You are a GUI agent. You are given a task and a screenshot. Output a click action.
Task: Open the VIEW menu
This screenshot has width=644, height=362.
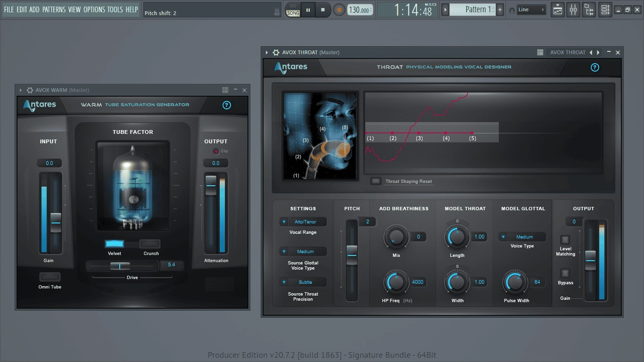(74, 9)
